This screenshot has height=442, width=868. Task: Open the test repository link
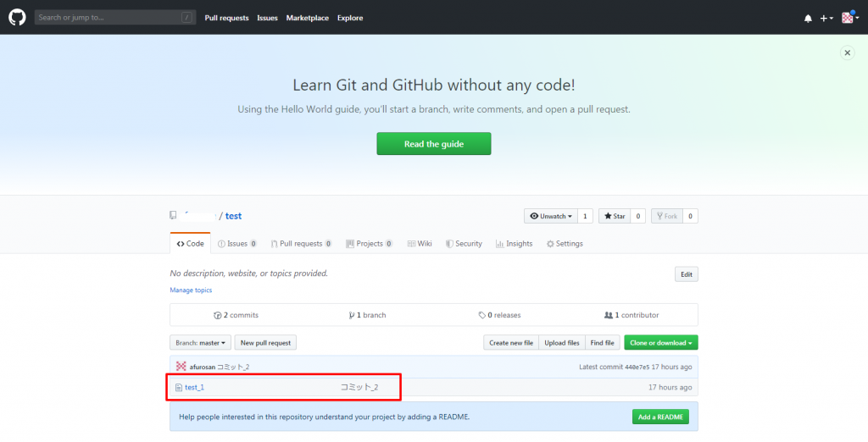233,216
